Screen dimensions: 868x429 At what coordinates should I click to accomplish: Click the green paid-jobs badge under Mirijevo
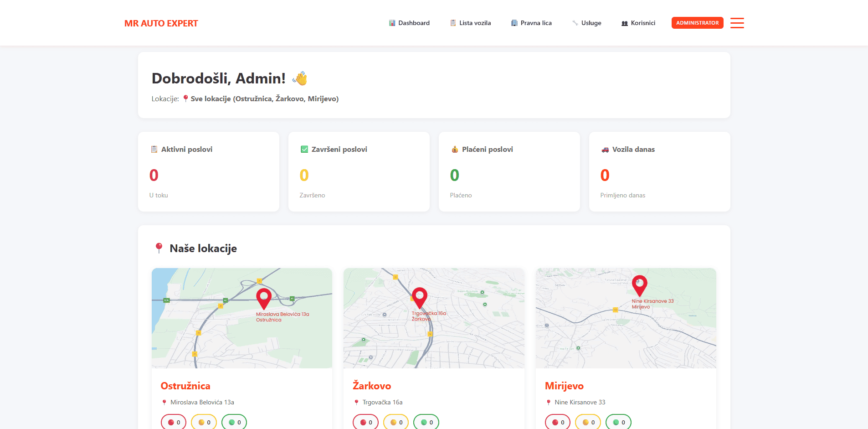(x=618, y=422)
